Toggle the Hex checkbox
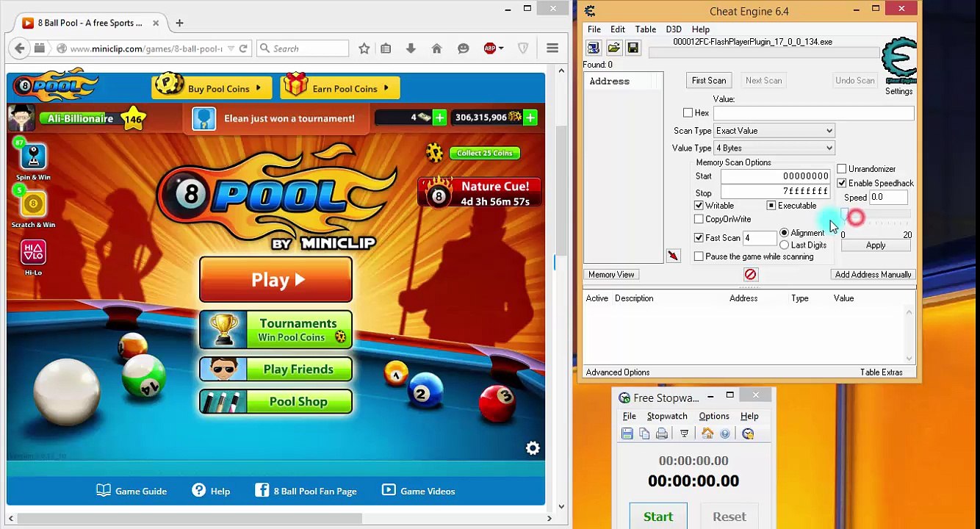This screenshot has width=980, height=529. click(688, 113)
